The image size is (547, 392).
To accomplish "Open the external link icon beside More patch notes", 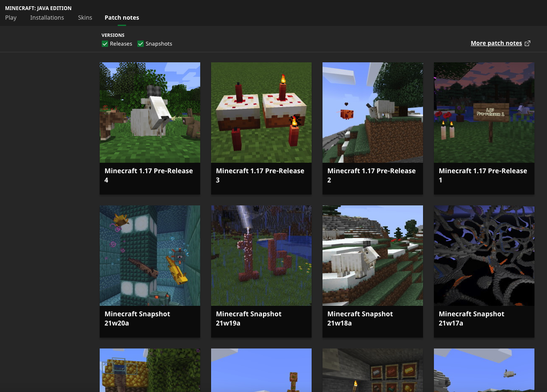I will coord(527,43).
